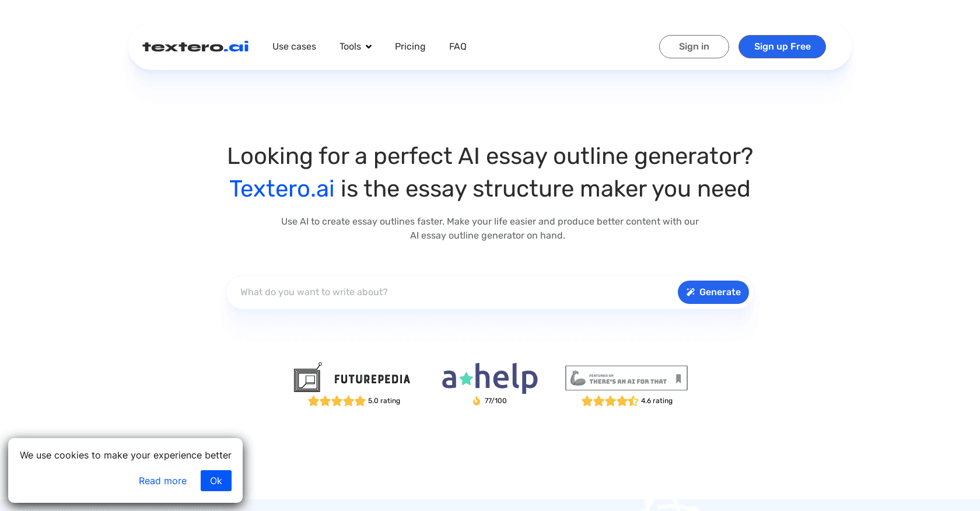Click the Generate button
This screenshot has height=511, width=980.
tap(713, 292)
